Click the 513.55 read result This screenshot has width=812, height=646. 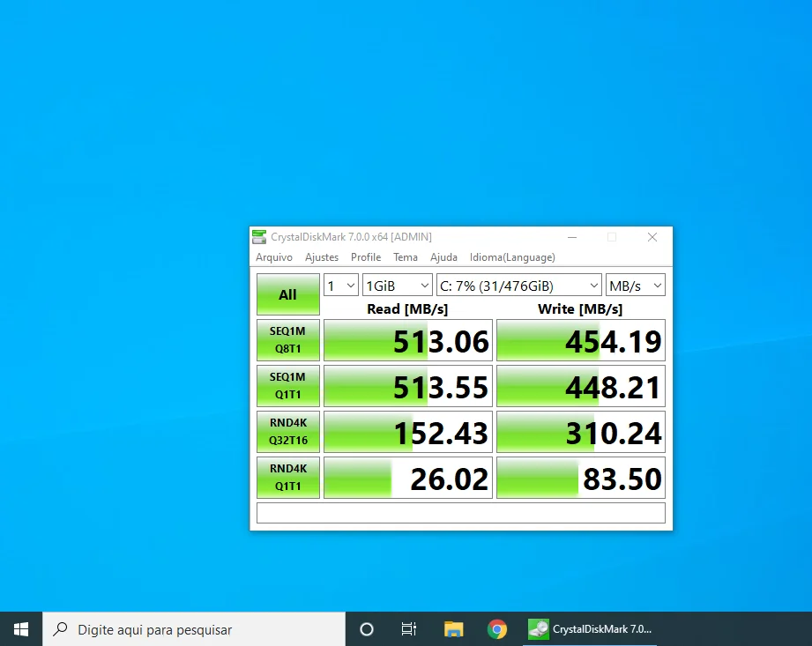(x=408, y=386)
